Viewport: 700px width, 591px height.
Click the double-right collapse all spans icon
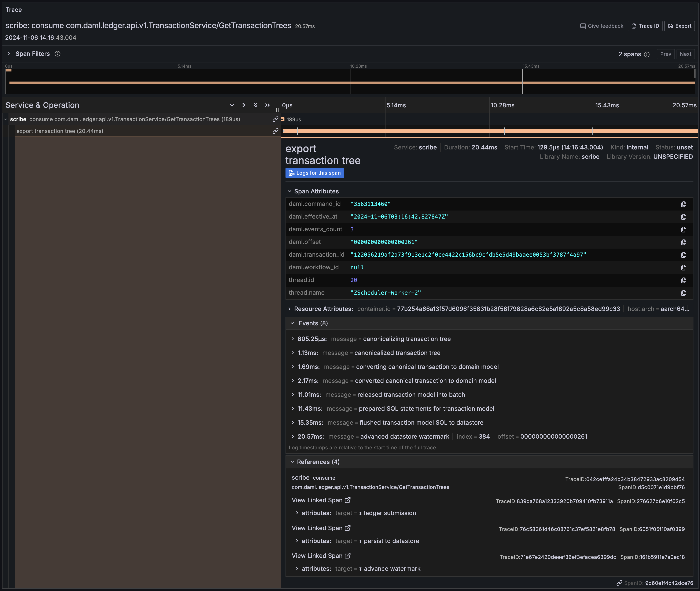pos(267,105)
